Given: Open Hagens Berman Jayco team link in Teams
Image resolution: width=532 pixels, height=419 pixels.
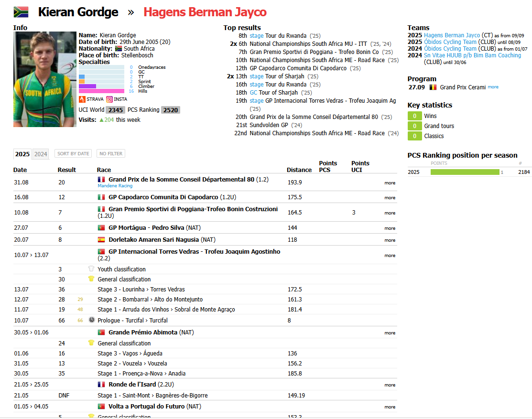Looking at the screenshot, I should coord(452,35).
